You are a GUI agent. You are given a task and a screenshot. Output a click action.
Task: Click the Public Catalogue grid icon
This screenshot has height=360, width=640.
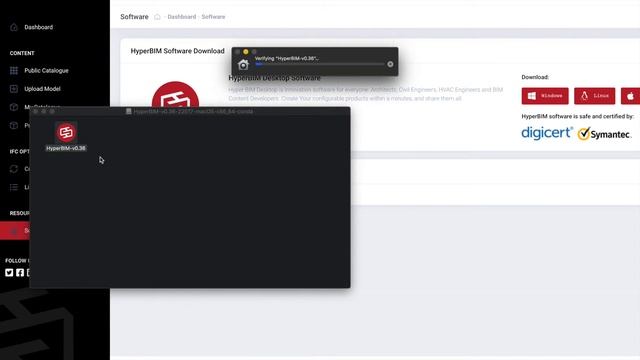14,71
